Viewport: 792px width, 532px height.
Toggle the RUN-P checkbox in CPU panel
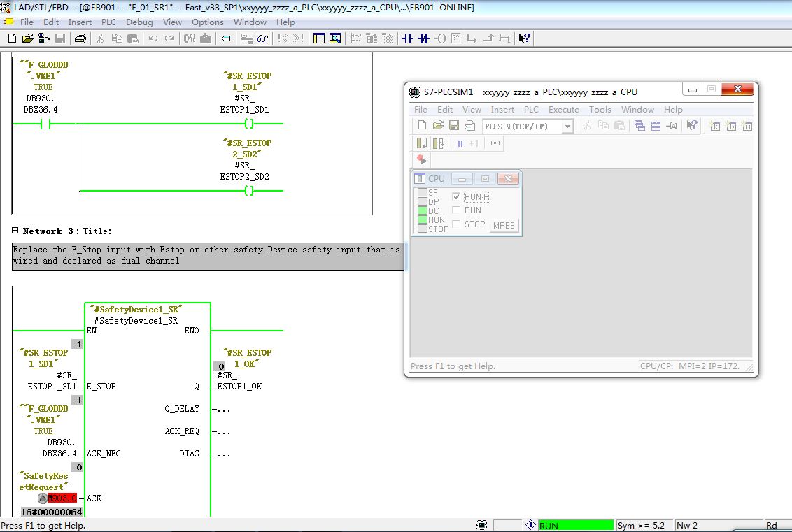(x=456, y=196)
